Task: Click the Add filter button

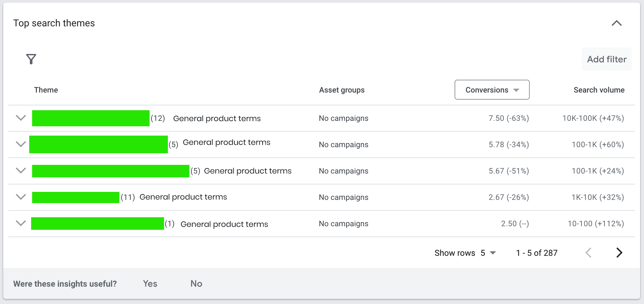Action: tap(606, 59)
